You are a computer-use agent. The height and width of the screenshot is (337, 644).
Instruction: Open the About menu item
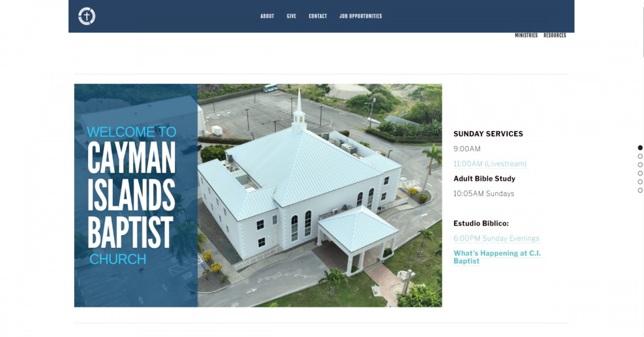267,16
